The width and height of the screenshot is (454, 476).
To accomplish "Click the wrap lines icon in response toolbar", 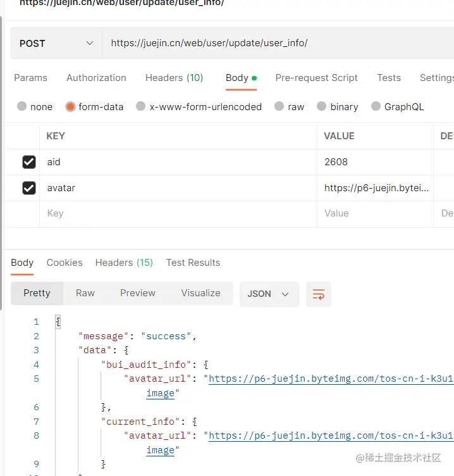I will (319, 294).
